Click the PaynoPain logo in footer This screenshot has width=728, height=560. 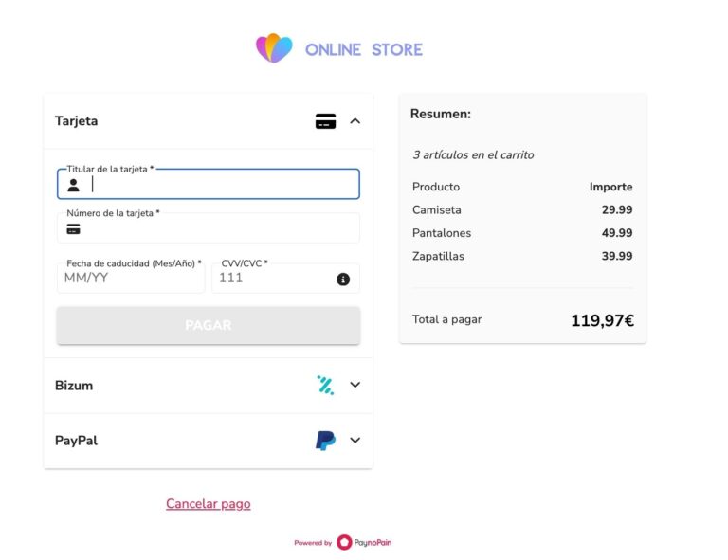[364, 543]
